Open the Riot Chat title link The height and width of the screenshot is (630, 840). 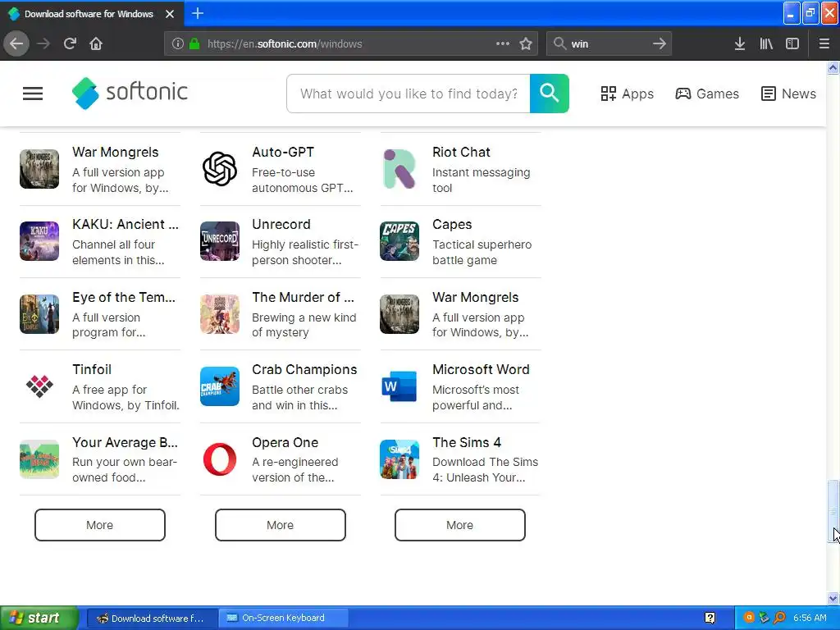(x=461, y=152)
